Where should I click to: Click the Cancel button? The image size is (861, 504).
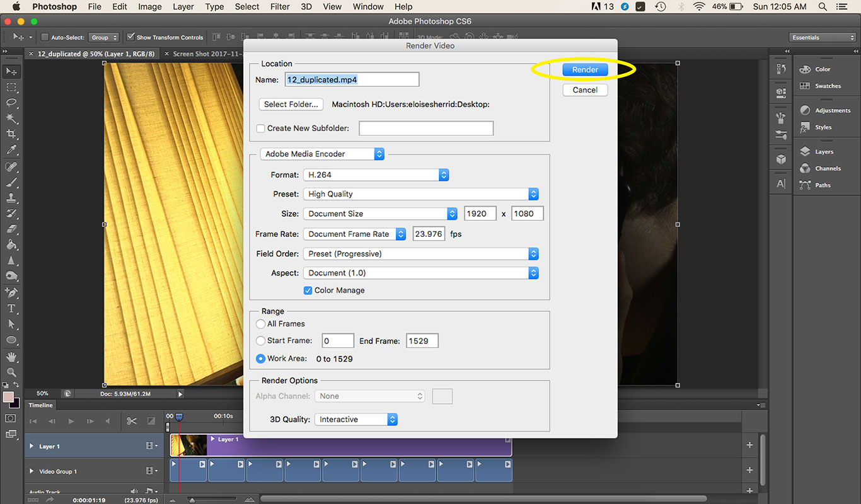[x=585, y=90]
